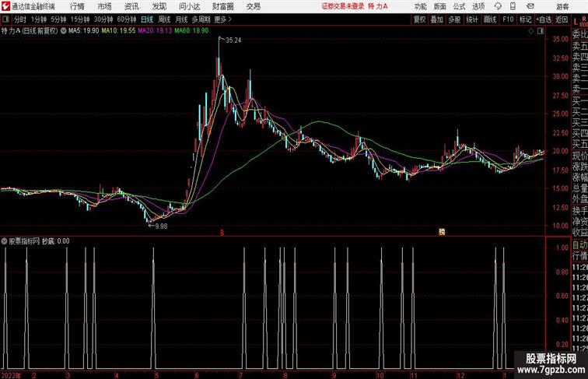588x379 pixels.
Task: Expand the 抄底 sub-indicator dropdown arrow
Action: tap(4, 241)
